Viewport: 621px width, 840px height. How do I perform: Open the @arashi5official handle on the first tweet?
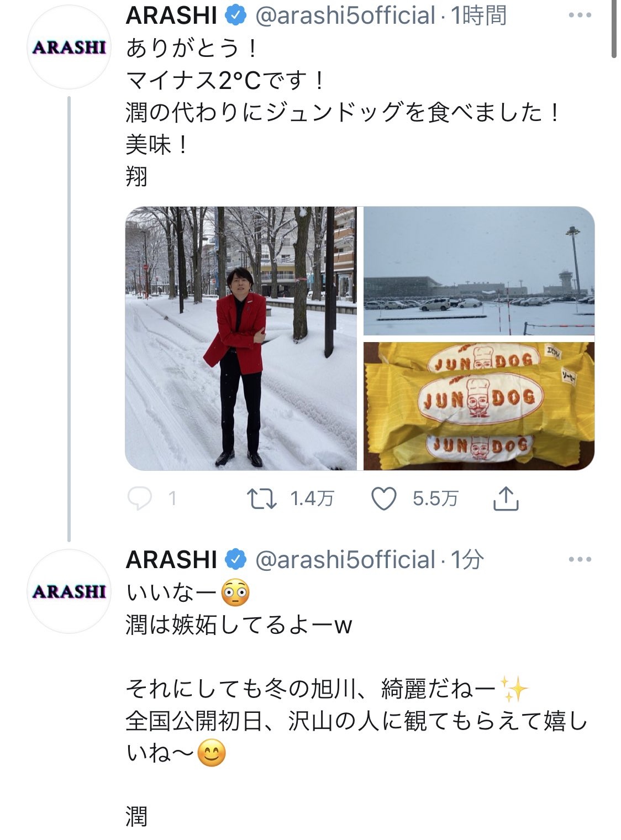tap(345, 15)
